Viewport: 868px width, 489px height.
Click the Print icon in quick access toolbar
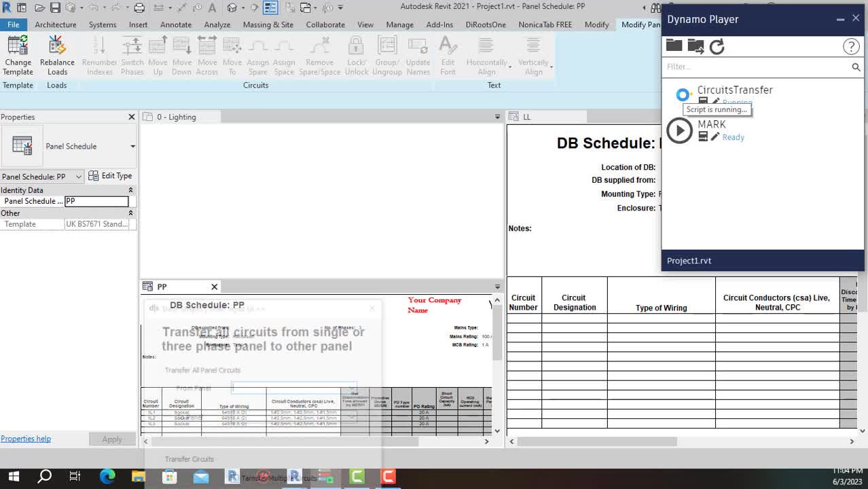pyautogui.click(x=139, y=8)
